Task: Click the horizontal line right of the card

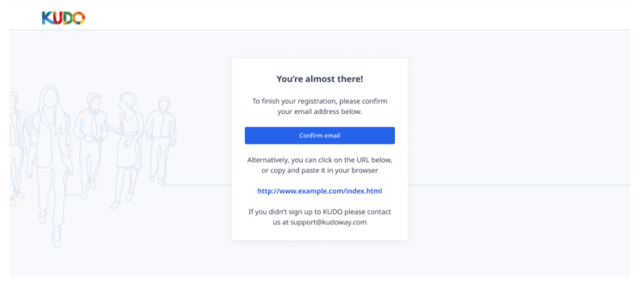Action: click(x=519, y=185)
